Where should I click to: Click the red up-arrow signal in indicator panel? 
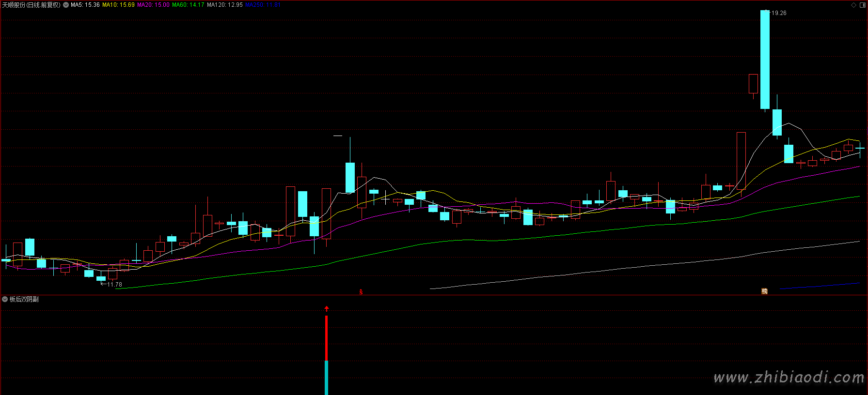tap(327, 308)
